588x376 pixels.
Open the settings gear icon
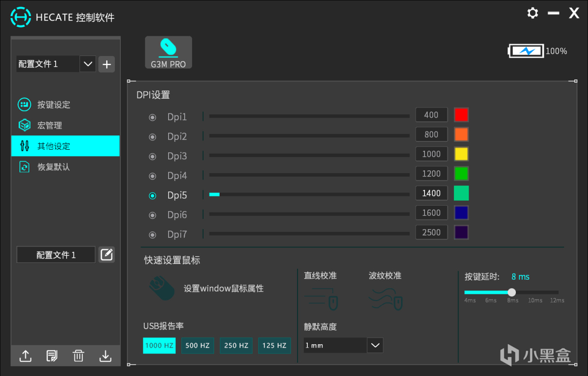pos(532,13)
